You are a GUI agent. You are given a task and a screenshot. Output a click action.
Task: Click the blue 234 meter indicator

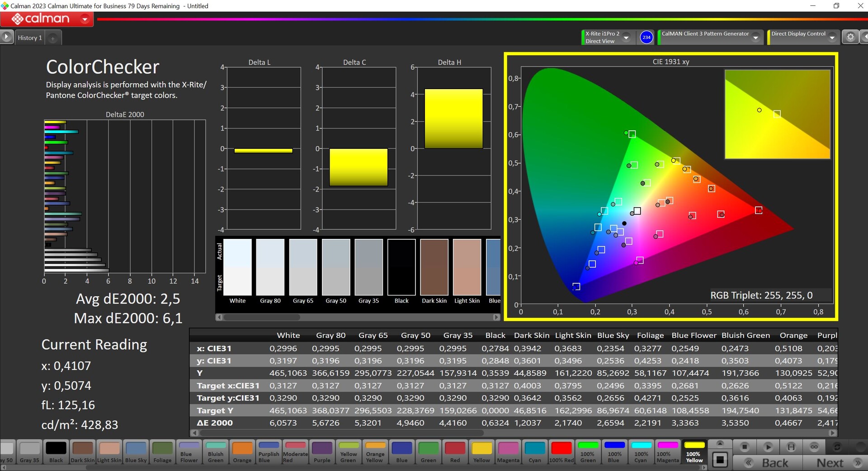646,37
